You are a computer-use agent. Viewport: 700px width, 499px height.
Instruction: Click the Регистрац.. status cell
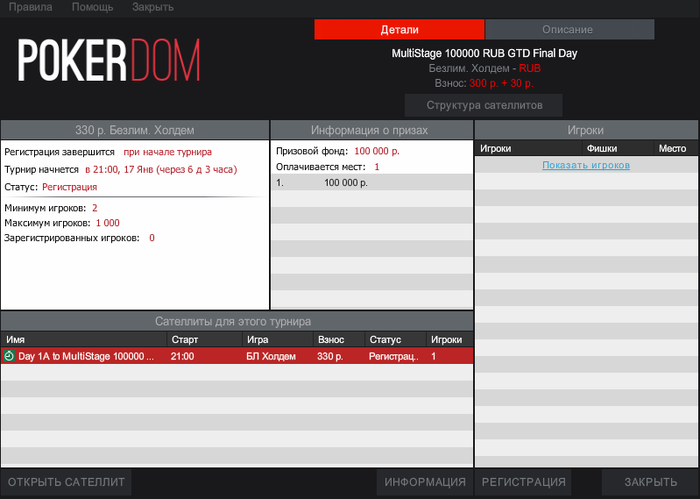[x=393, y=356]
